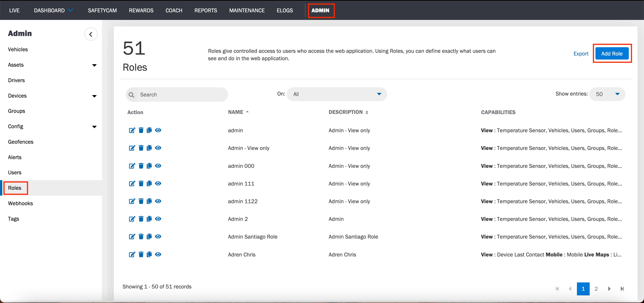Switch to the Rewards tab

tap(141, 11)
